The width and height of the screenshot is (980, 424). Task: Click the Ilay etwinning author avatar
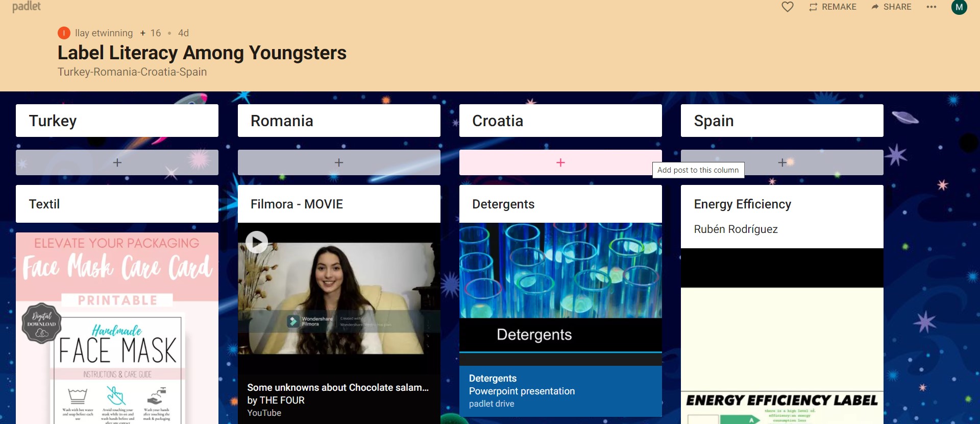[64, 33]
